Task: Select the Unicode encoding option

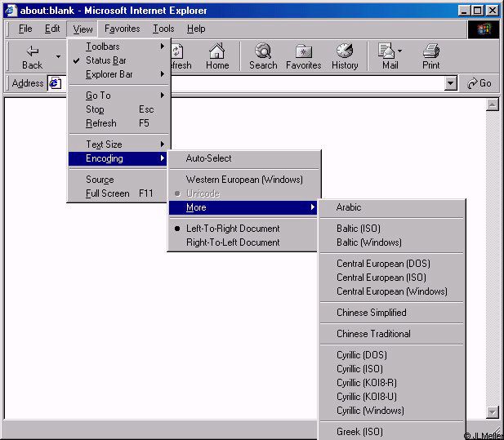Action: click(x=243, y=193)
